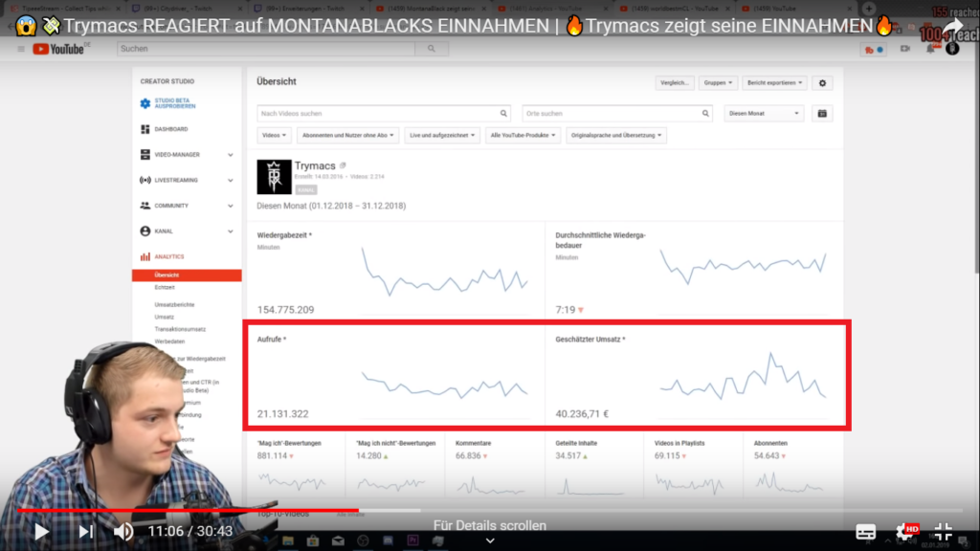Click the Studio Beta ausprobieren gear icon
Screen dimensions: 980x551
145,103
